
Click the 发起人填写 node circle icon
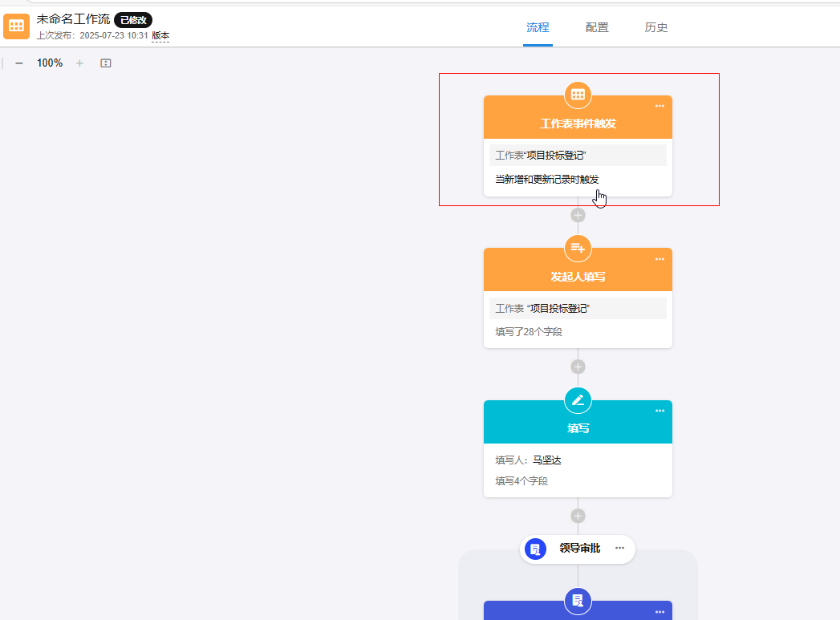click(578, 248)
